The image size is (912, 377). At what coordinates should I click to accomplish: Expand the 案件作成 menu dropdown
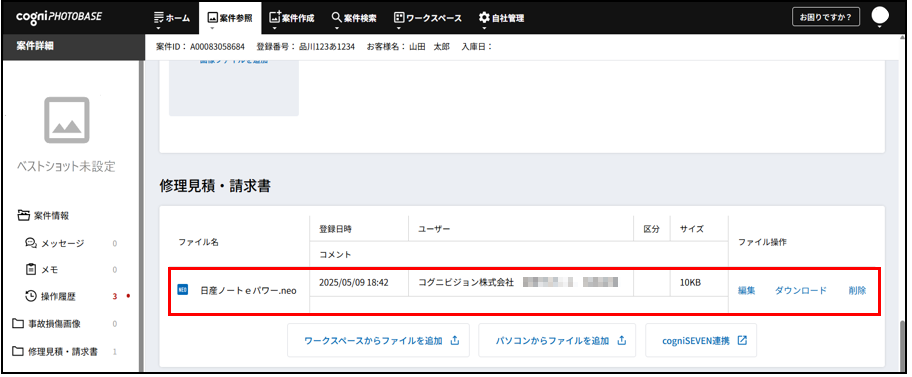click(x=292, y=18)
